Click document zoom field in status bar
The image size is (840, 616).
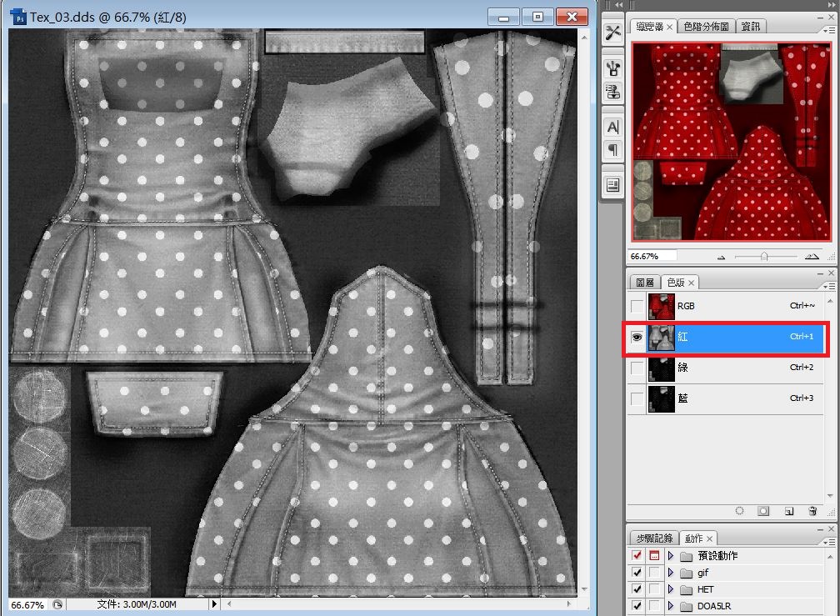click(27, 605)
